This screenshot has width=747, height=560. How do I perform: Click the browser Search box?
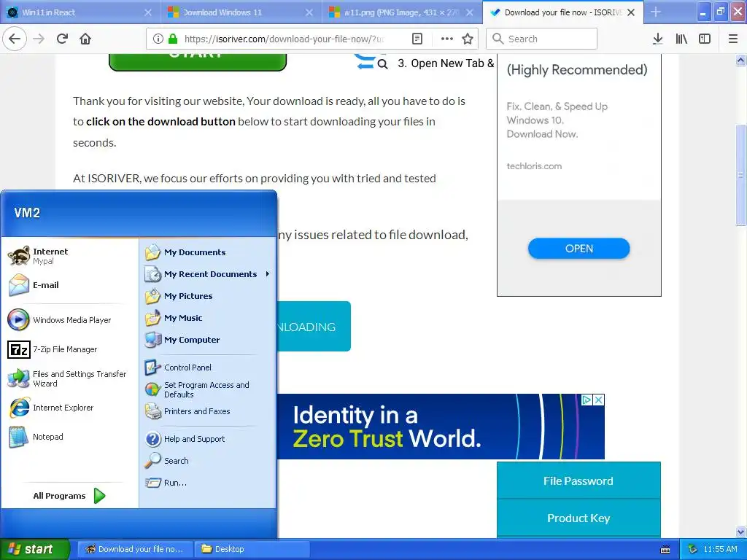[542, 39]
